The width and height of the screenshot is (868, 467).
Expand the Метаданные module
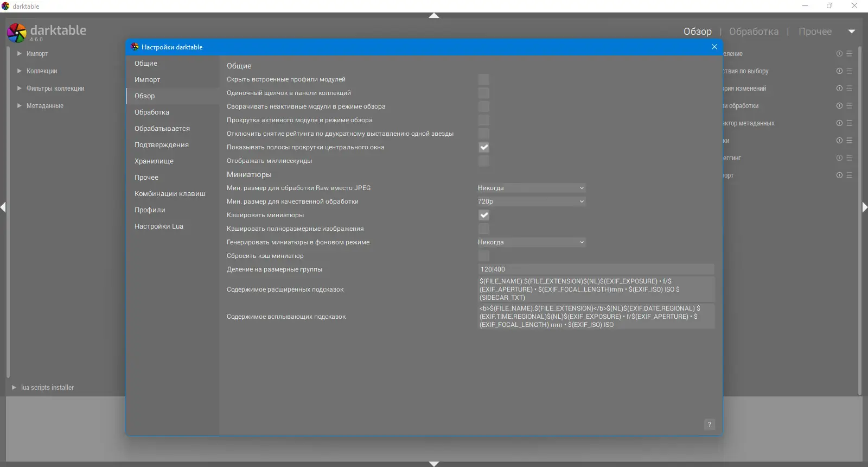point(20,106)
